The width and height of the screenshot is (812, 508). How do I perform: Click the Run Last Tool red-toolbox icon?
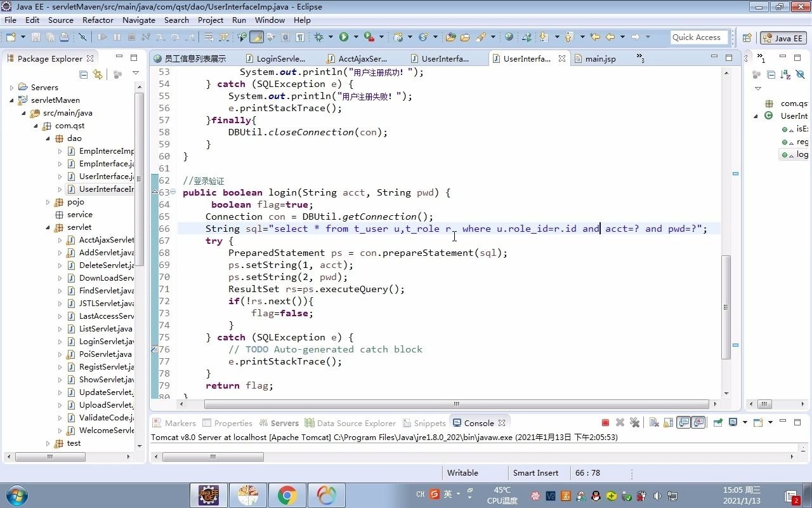369,37
